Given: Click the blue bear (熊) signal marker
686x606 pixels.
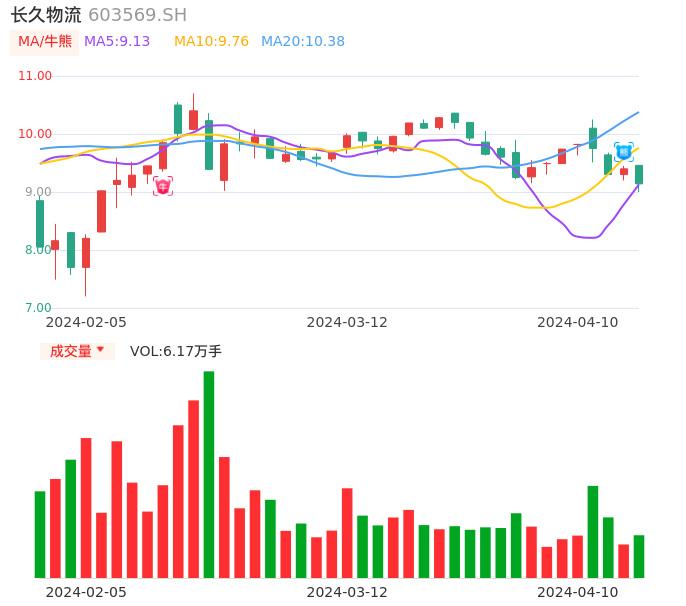Looking at the screenshot, I should 623,152.
